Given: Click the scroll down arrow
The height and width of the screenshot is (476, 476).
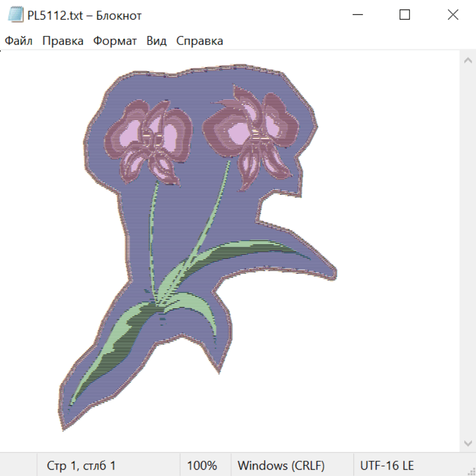Looking at the screenshot, I should [468, 443].
